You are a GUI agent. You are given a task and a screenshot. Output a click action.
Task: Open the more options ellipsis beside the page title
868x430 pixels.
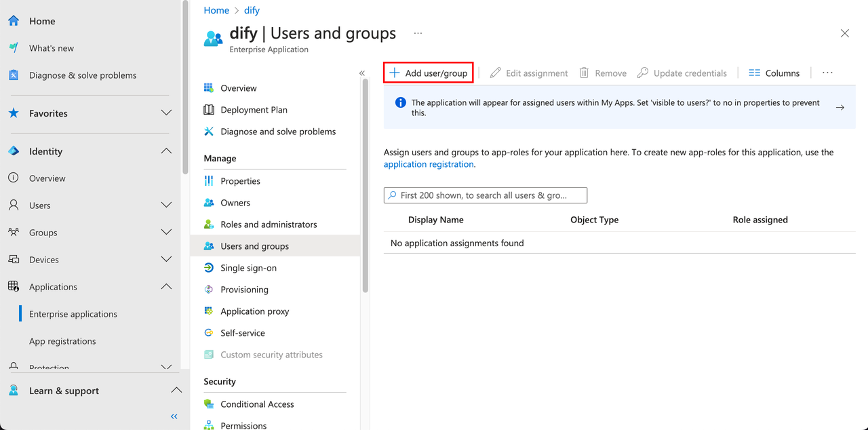418,33
